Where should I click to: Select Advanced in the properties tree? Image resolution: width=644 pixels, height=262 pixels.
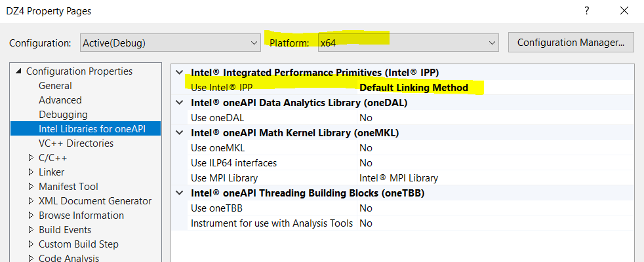[x=60, y=100]
